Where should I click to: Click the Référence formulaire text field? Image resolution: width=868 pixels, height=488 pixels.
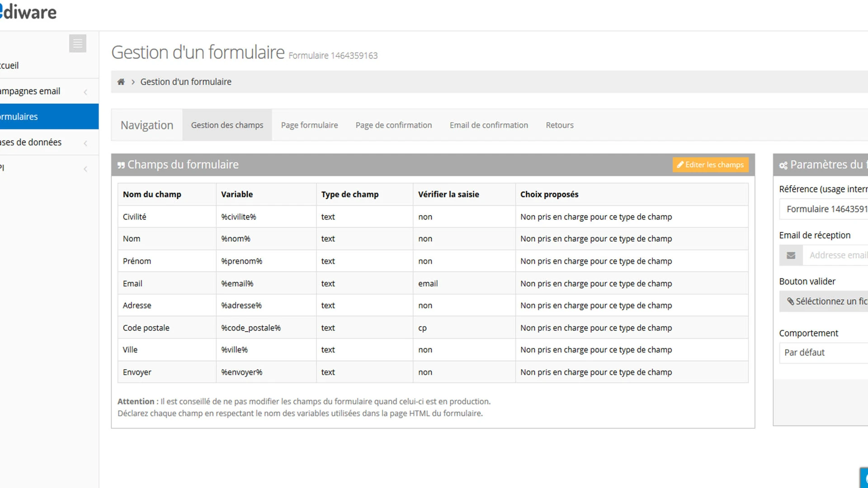[x=825, y=209]
